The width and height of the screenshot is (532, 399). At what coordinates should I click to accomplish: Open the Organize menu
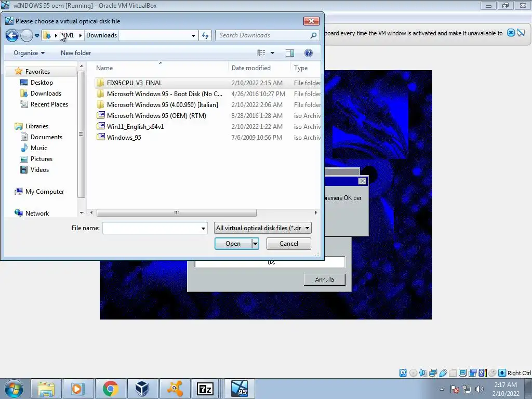point(29,53)
